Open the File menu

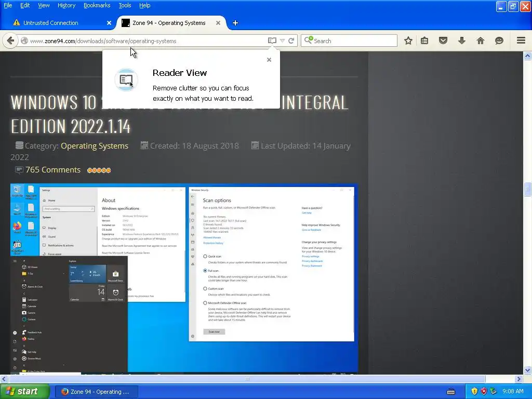[x=8, y=5]
